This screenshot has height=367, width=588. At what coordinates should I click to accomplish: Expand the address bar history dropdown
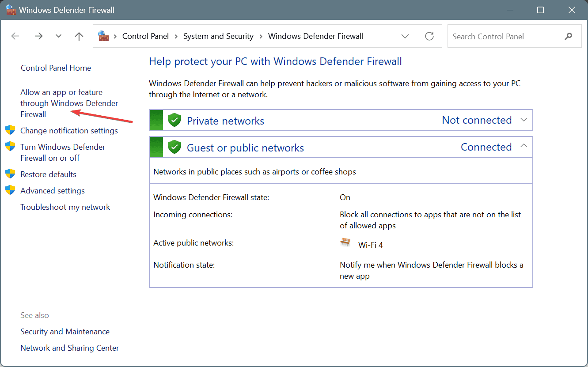point(405,36)
